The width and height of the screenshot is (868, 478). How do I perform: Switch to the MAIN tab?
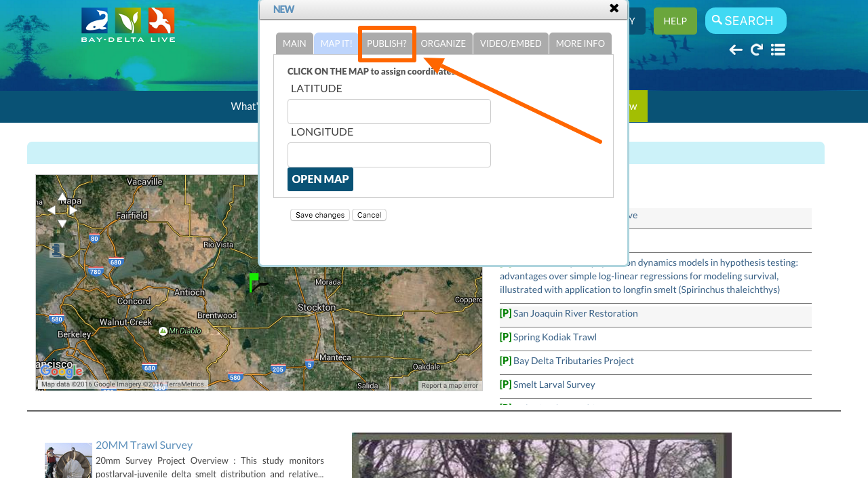294,43
